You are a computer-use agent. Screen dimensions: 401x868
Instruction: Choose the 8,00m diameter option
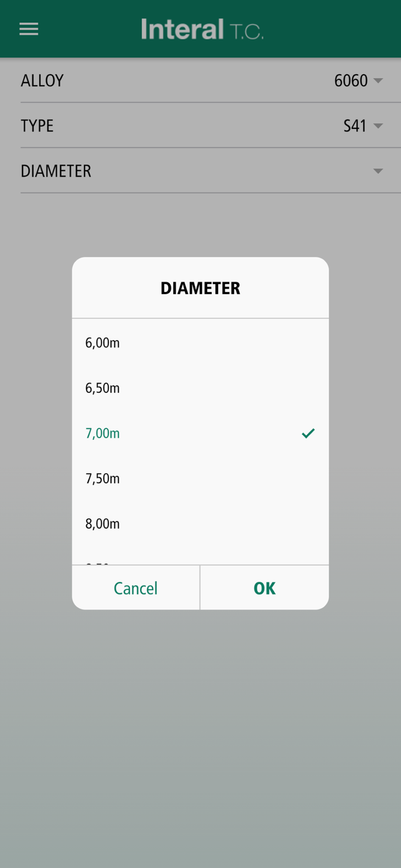pyautogui.click(x=102, y=523)
